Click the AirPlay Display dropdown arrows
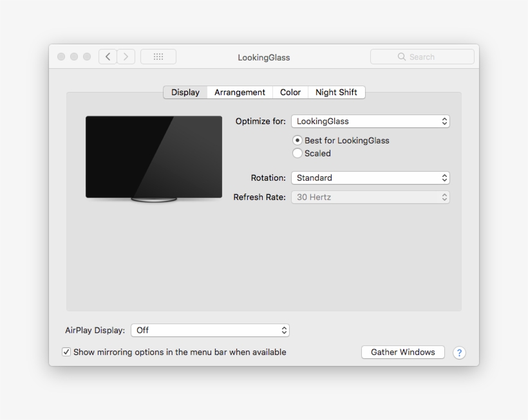528x420 pixels. tap(284, 330)
